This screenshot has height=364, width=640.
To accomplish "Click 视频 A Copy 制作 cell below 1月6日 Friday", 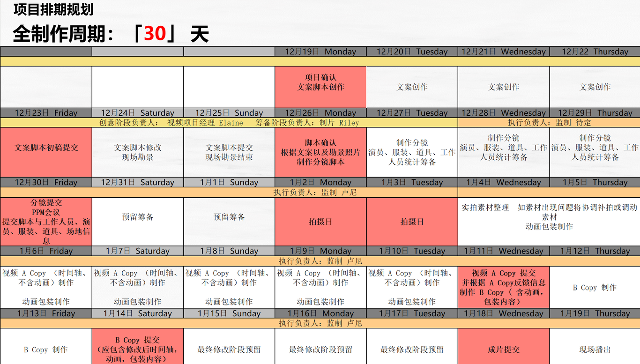I will click(46, 287).
